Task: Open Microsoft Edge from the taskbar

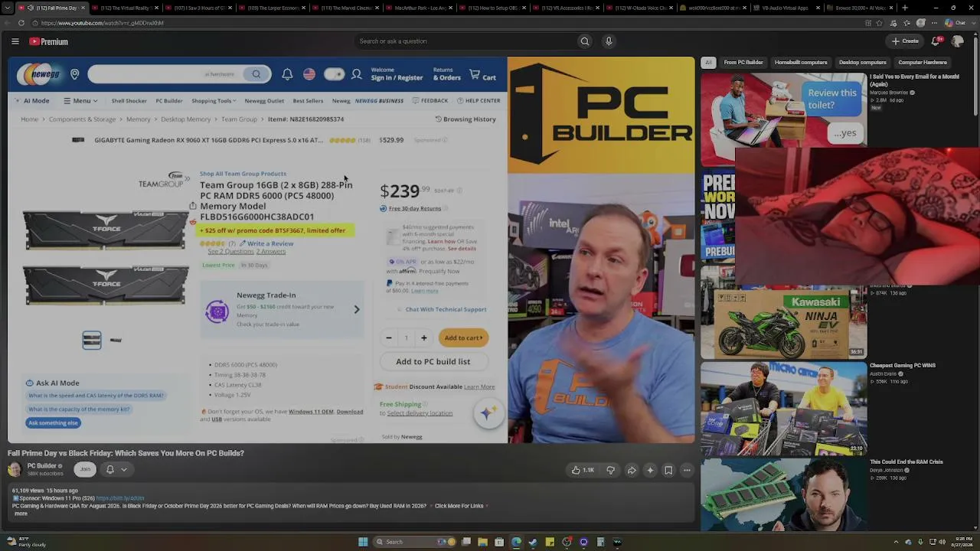Action: (516, 542)
